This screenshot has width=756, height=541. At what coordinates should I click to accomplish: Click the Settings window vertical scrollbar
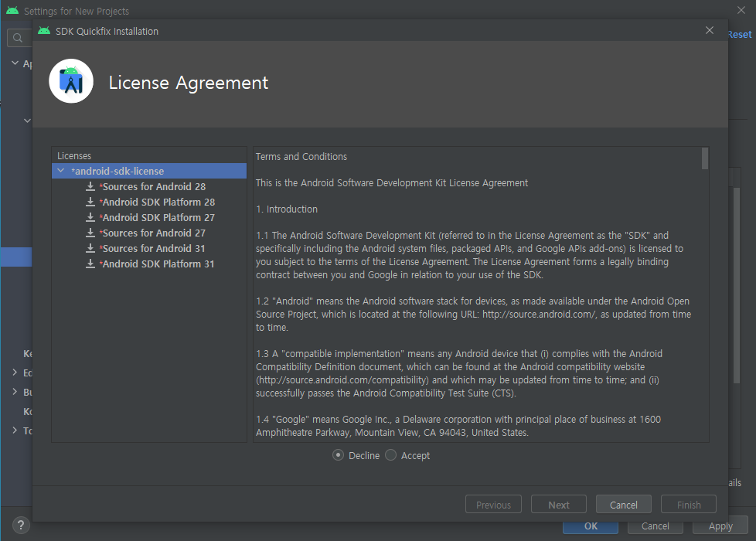tap(736, 285)
